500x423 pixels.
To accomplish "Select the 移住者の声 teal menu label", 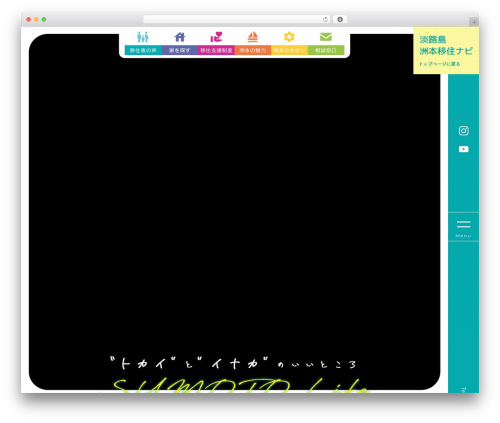I will [x=143, y=50].
